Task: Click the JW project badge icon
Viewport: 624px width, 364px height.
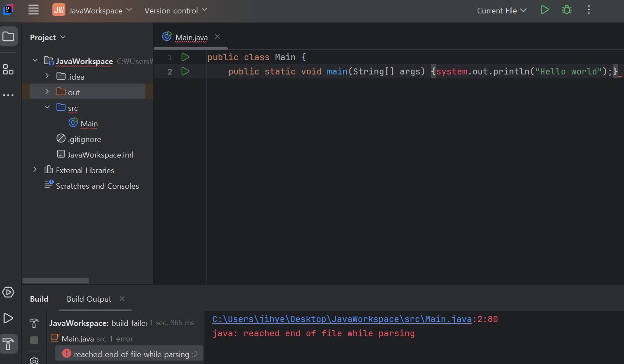Action: 59,10
